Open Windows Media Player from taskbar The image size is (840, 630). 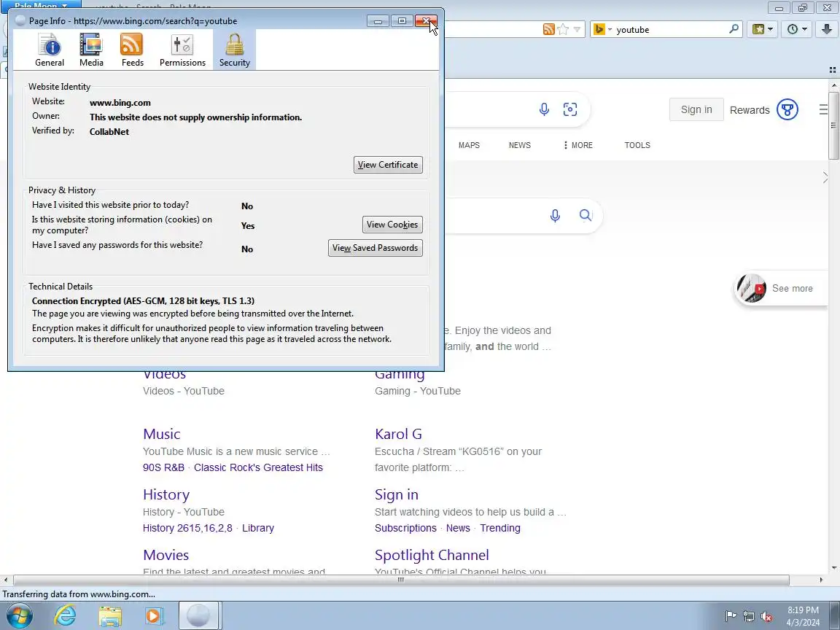(x=154, y=616)
